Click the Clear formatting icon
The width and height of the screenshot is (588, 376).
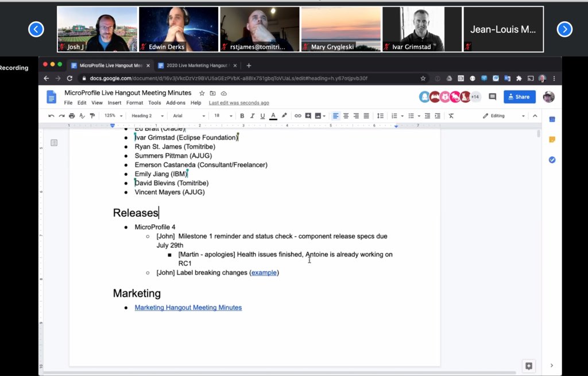click(x=451, y=116)
